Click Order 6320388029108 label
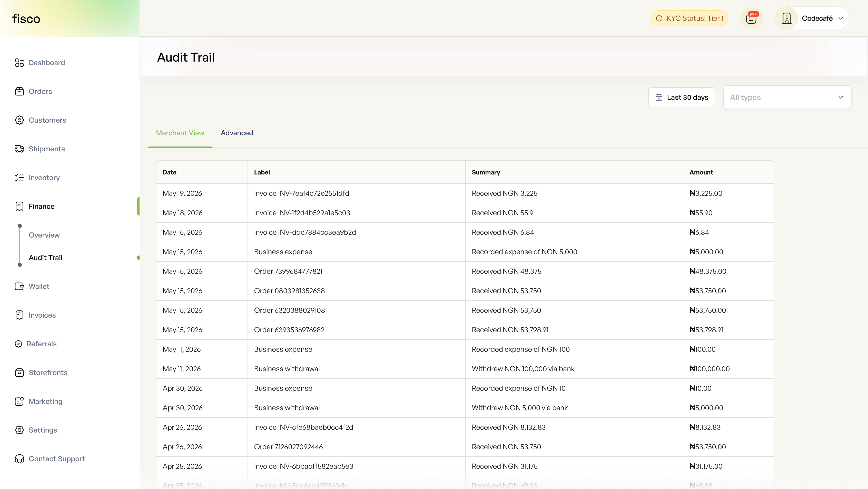This screenshot has width=868, height=489. [x=289, y=310]
